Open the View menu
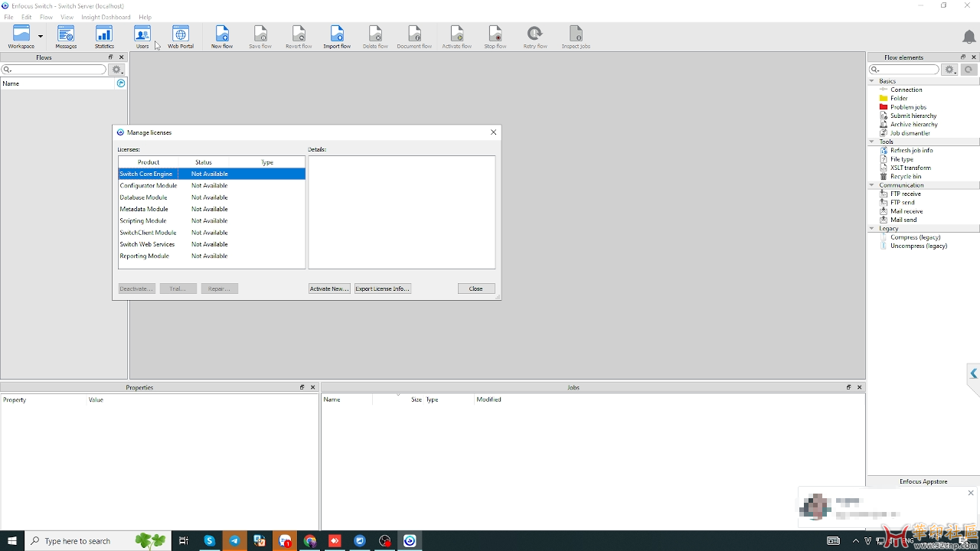The image size is (980, 551). coord(67,17)
